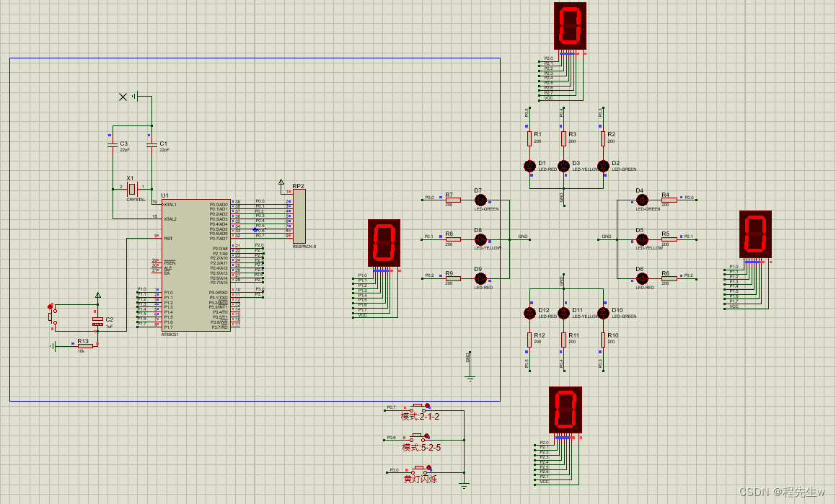The height and width of the screenshot is (504, 836).
Task: Click the power terminal arrow above capacitor C2
Action: pos(97,295)
